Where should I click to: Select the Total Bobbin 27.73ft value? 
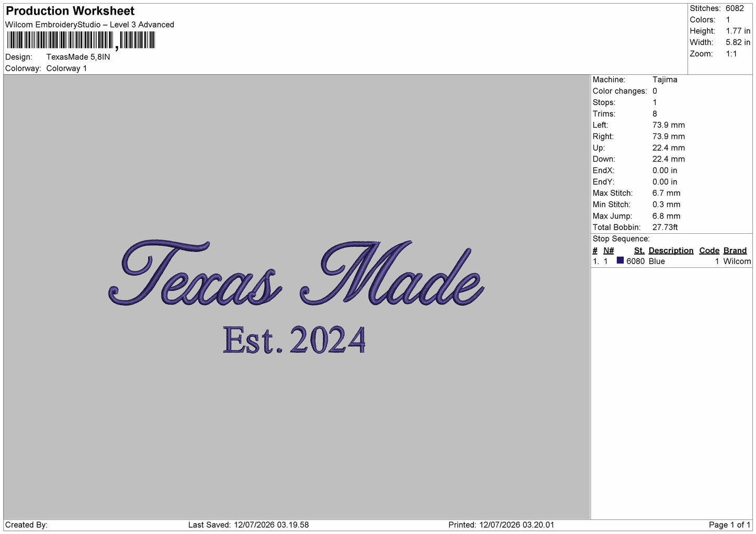click(x=664, y=228)
